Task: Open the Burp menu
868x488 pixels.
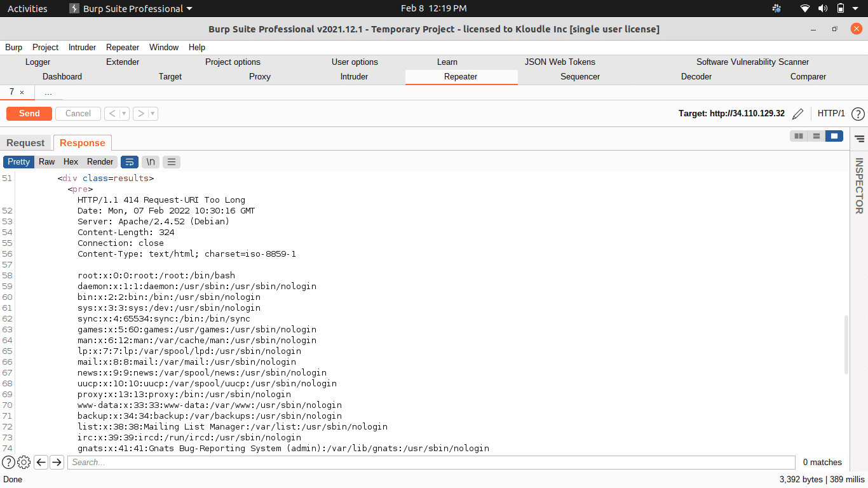Action: point(13,48)
